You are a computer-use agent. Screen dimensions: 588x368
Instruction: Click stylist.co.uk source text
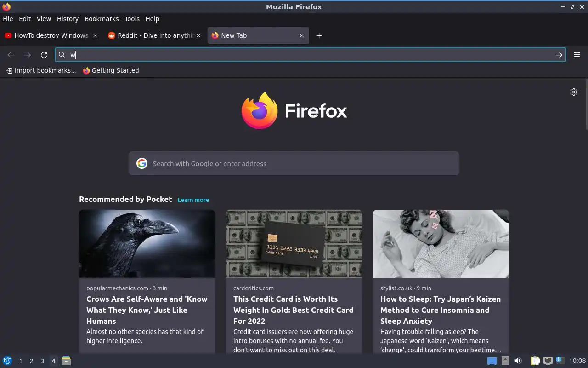click(396, 288)
